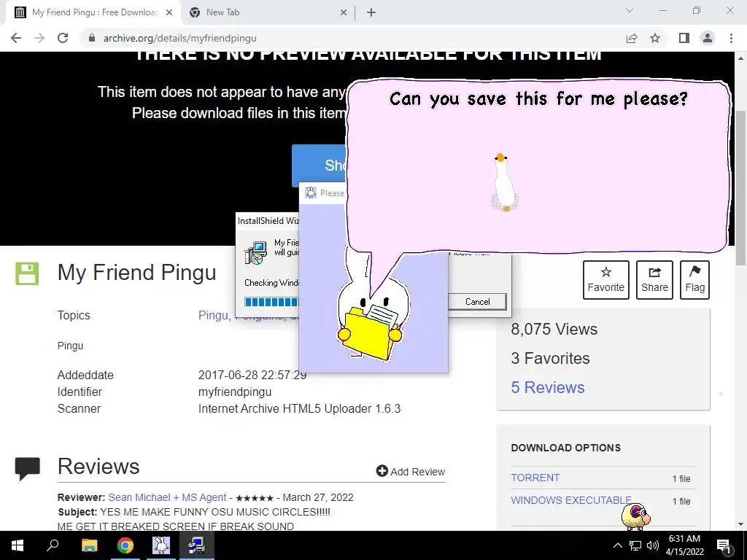Bookmark this page with the star icon
Viewport: 747px width, 560px height.
coord(655,38)
